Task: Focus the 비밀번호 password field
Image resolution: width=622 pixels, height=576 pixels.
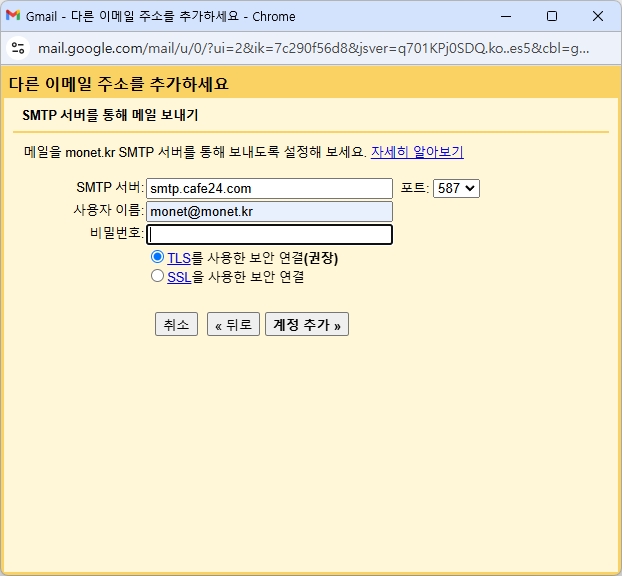Action: [269, 234]
